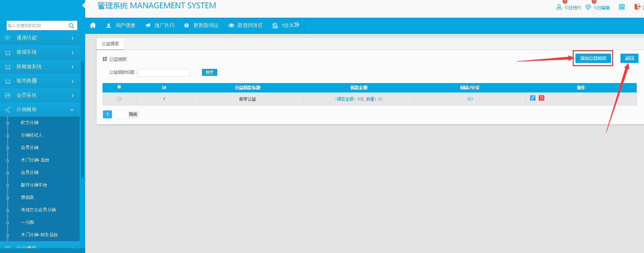Open 微拍卖 in sidebar

coord(27,197)
